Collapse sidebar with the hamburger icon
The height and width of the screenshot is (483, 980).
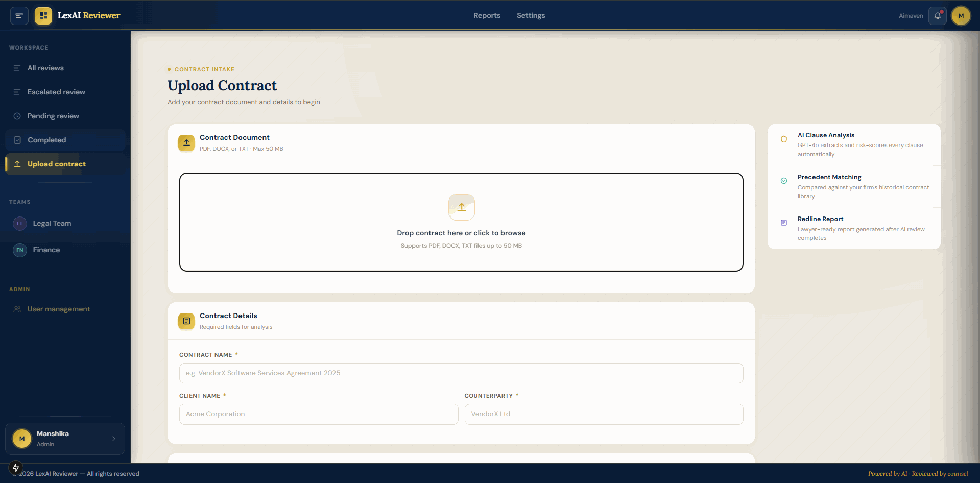tap(19, 16)
